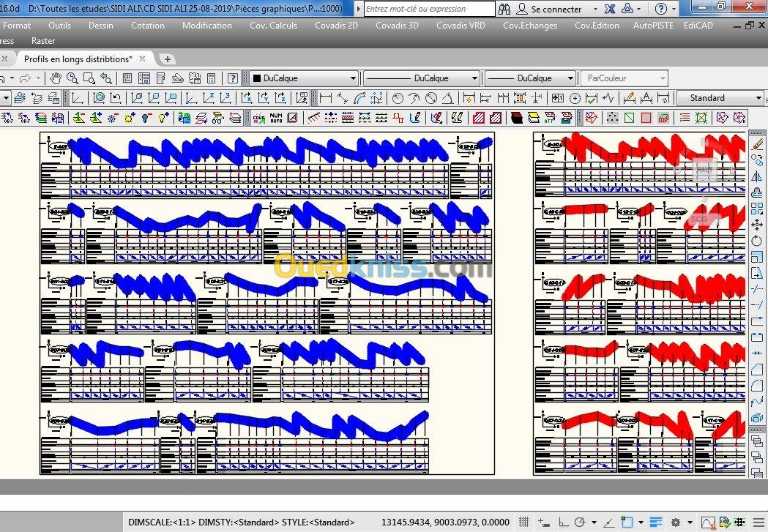
Task: Click the Layer properties manager icon
Action: tap(20, 98)
